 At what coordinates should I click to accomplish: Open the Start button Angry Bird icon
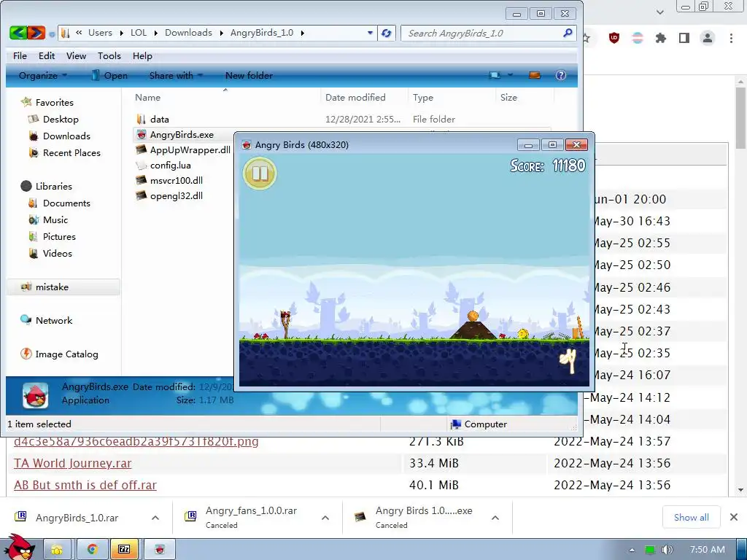18,547
